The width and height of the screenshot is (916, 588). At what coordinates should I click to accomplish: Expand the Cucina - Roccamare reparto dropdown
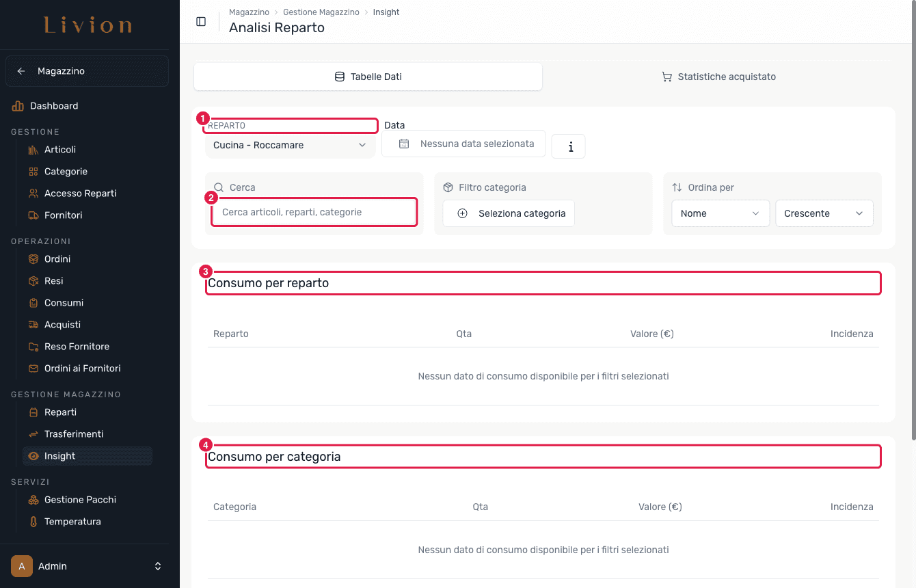pos(290,145)
